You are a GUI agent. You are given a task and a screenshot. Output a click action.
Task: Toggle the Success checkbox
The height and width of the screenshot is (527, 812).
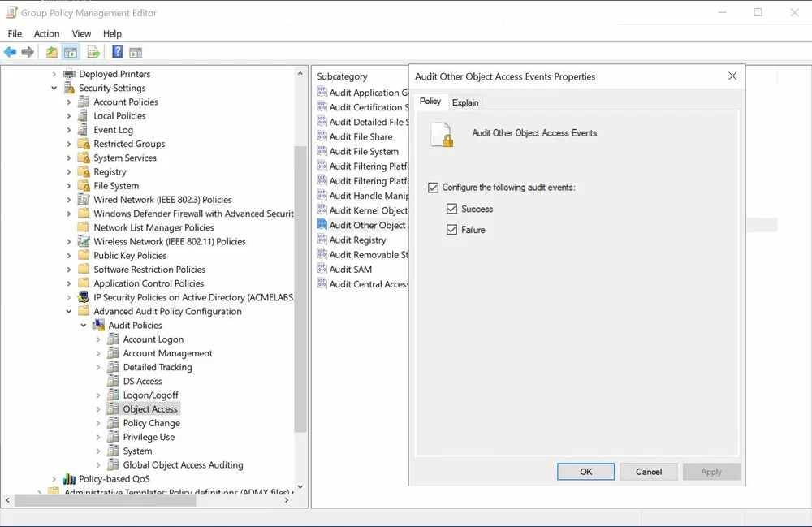click(x=452, y=209)
